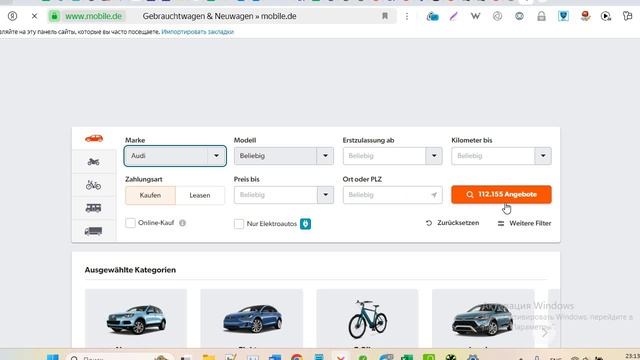Open the grey-blue crossover category card
This screenshot has width=640, height=360.
click(x=483, y=319)
